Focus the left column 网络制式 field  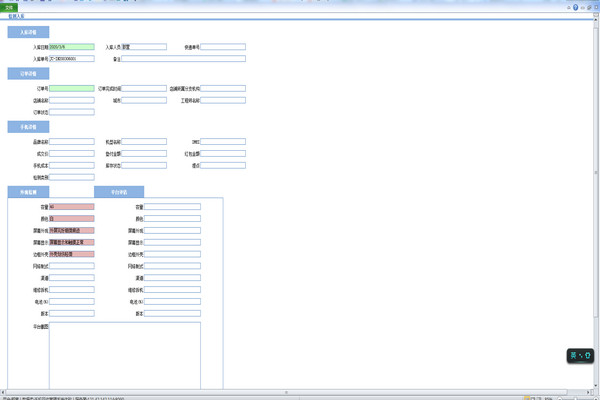72,266
